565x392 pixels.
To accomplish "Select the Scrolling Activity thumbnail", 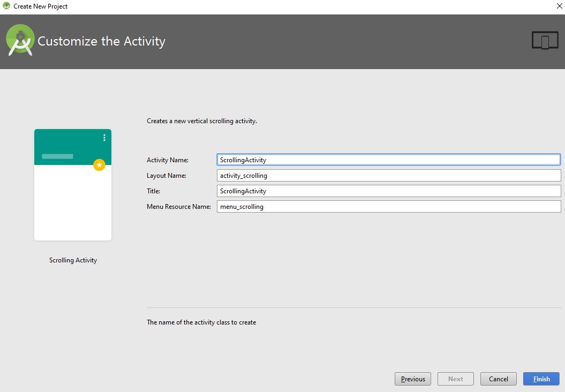I will coord(72,184).
